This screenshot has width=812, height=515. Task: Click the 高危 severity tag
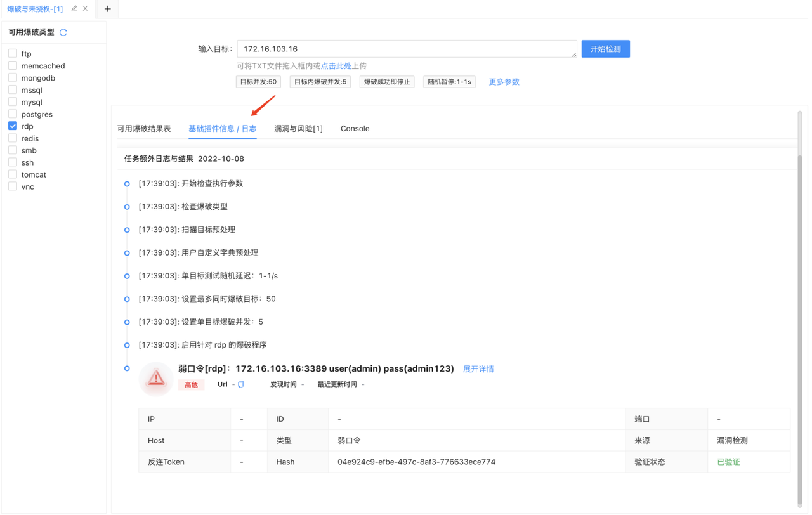pos(191,385)
